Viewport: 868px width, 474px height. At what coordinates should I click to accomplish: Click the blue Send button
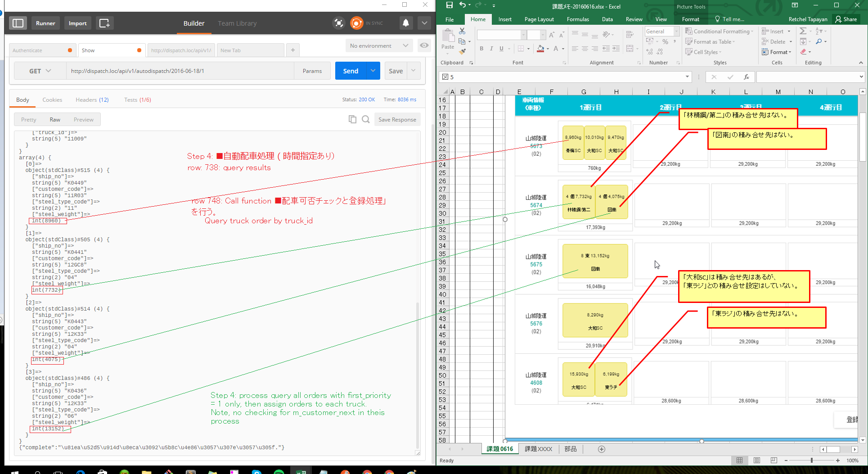[351, 71]
